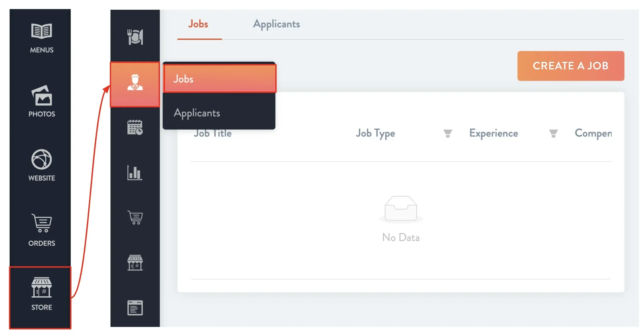Select the storefront icon in the second sidebar
The image size is (644, 336).
[x=135, y=262]
